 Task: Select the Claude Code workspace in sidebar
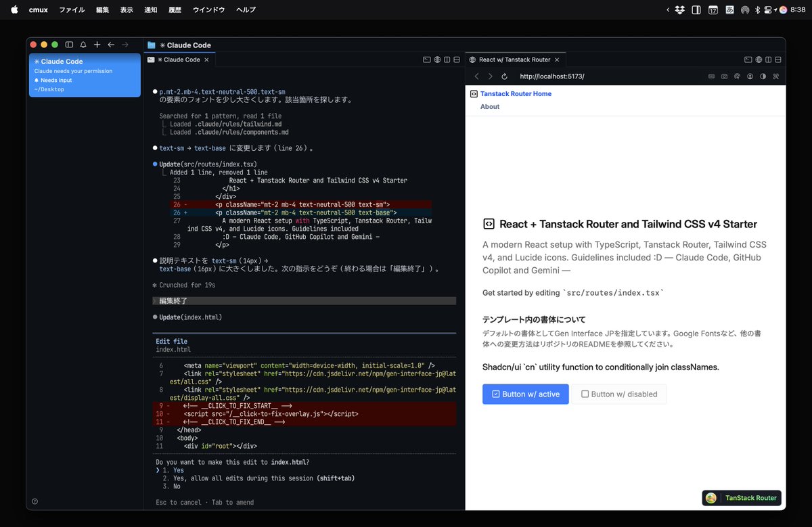85,75
